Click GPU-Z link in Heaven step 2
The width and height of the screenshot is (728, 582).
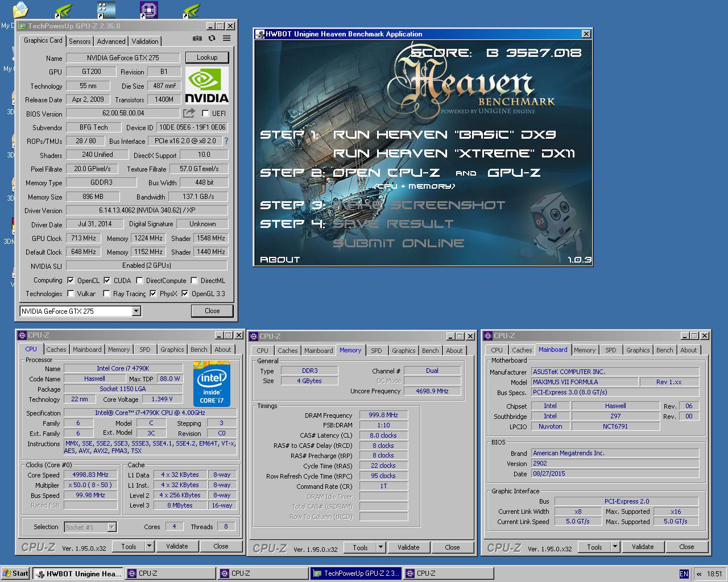point(514,173)
